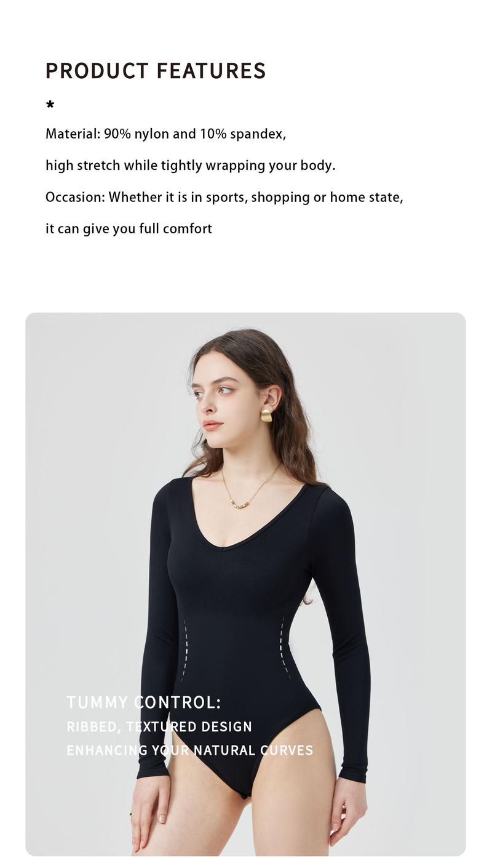The image size is (492, 868).
Task: Click the PRODUCT FEATURES heading
Action: [156, 71]
